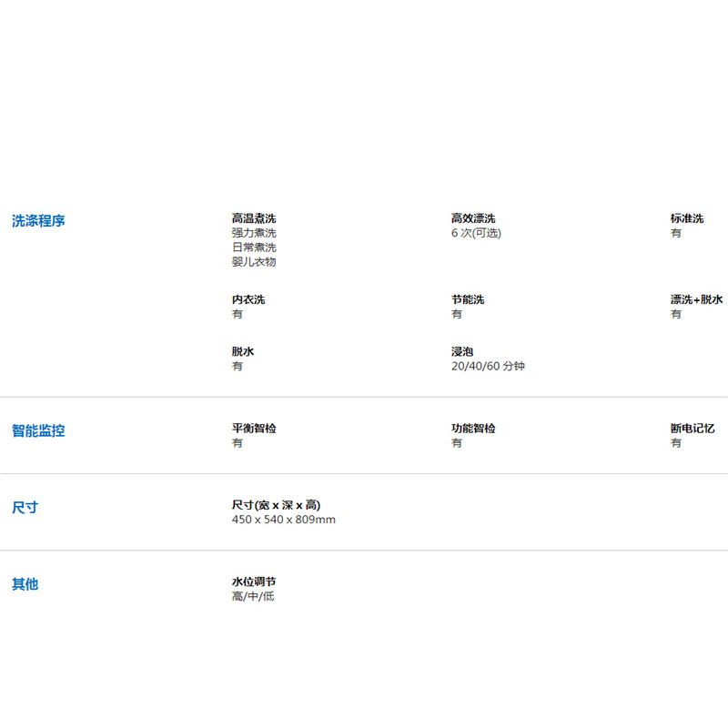Viewport: 728px width, 728px height.
Task: Click 有 under 标准洗
Action: coord(675,233)
